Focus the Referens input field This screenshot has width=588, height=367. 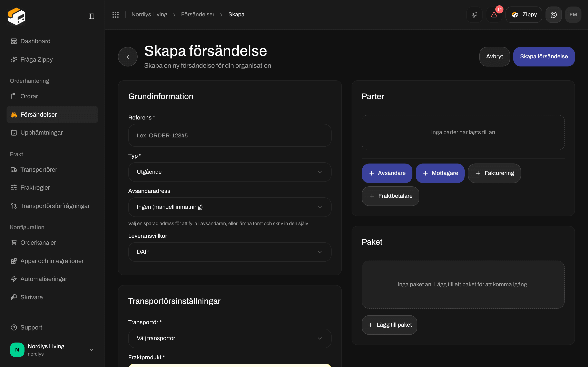tap(230, 135)
